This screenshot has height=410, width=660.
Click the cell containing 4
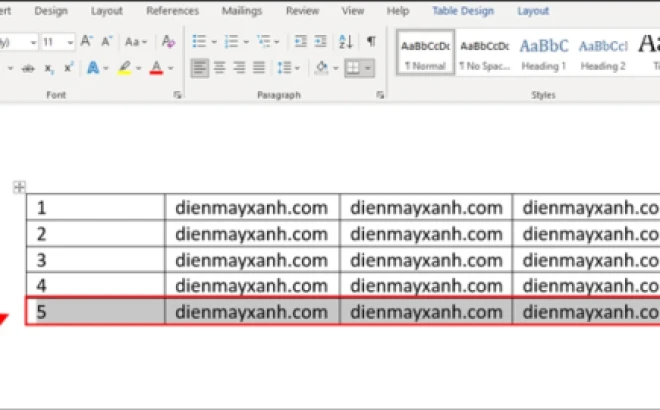point(96,285)
